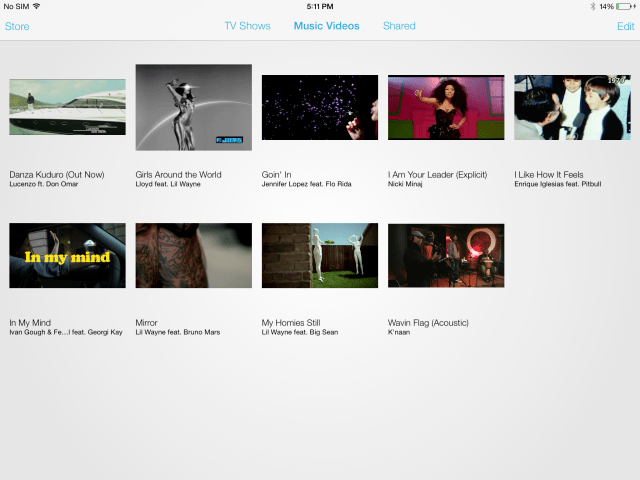
Task: Play the In My Mind video thumbnail
Action: click(x=67, y=256)
